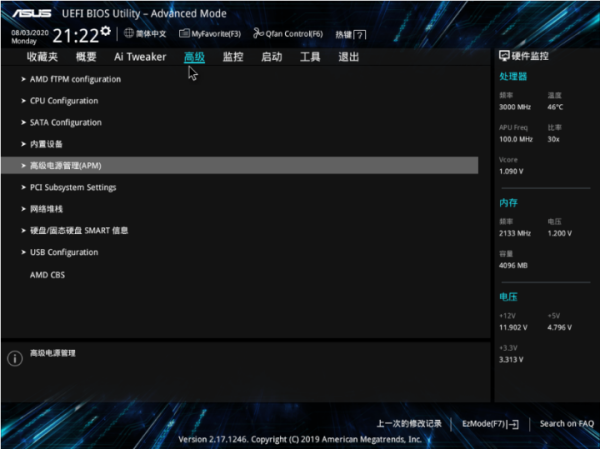Expand SATA Configuration submenu
The width and height of the screenshot is (600, 449).
pos(65,122)
